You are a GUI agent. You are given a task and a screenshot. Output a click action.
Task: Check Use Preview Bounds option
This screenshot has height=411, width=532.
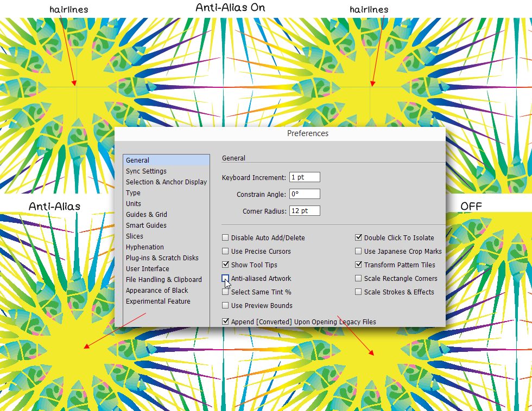[225, 306]
